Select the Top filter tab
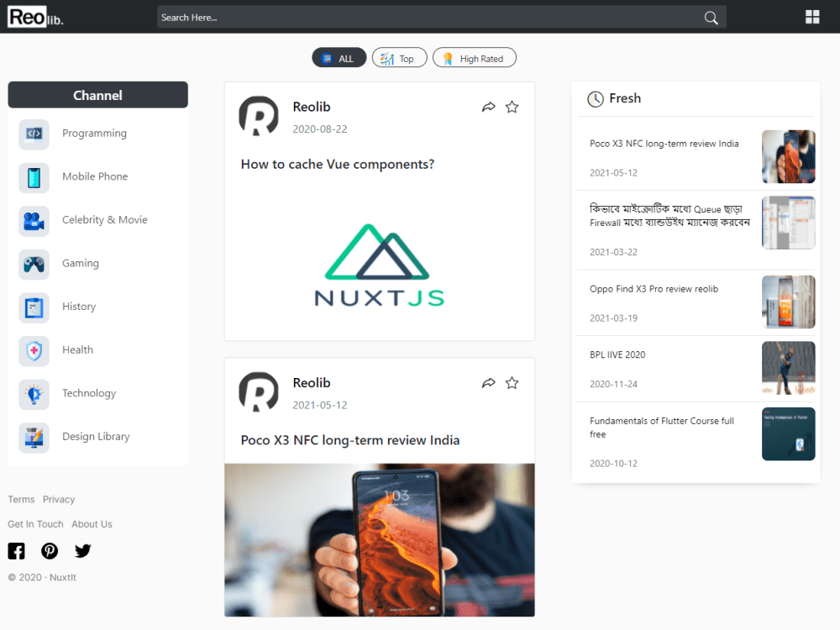Screen dimensions: 840x630 (399, 58)
